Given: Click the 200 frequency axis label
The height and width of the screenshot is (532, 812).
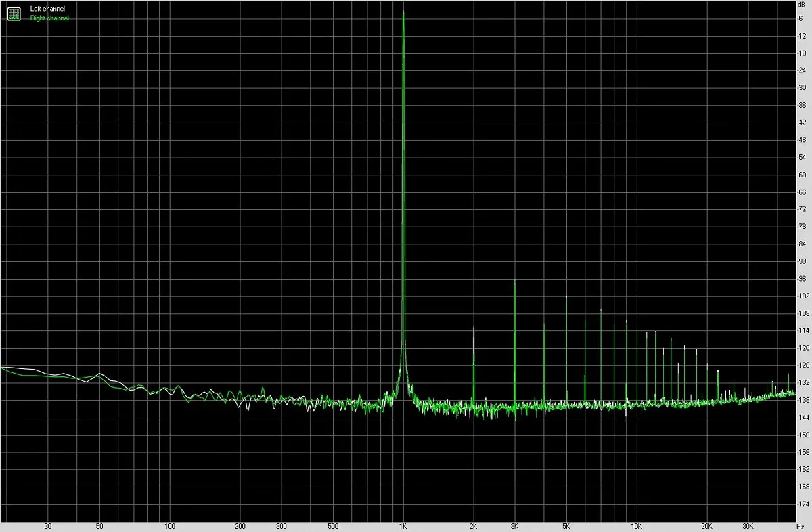Looking at the screenshot, I should (240, 525).
